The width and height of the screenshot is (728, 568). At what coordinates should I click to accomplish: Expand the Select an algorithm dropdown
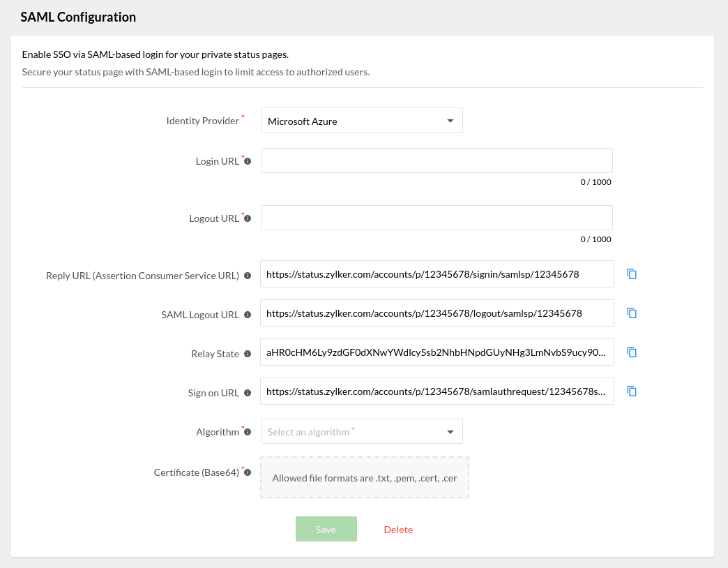coord(361,431)
